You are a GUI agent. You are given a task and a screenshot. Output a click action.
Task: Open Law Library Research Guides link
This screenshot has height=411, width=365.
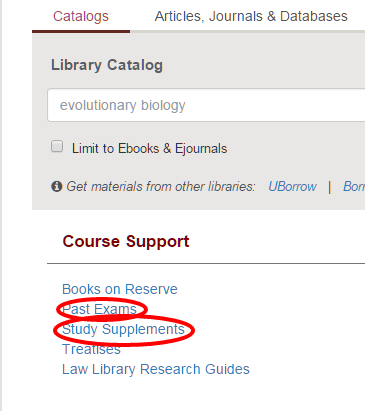[156, 369]
